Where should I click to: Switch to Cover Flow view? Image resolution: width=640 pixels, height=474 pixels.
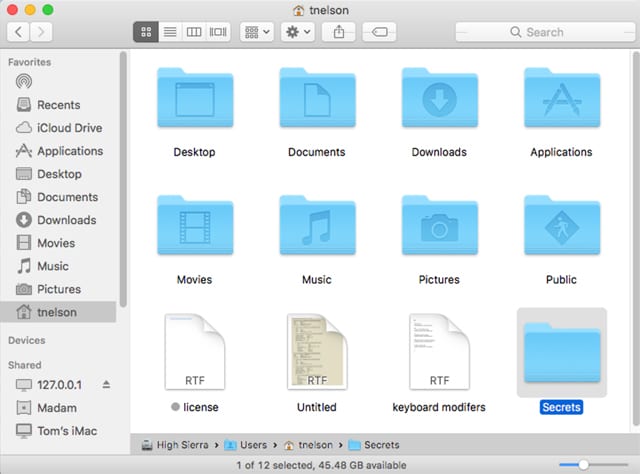[218, 32]
